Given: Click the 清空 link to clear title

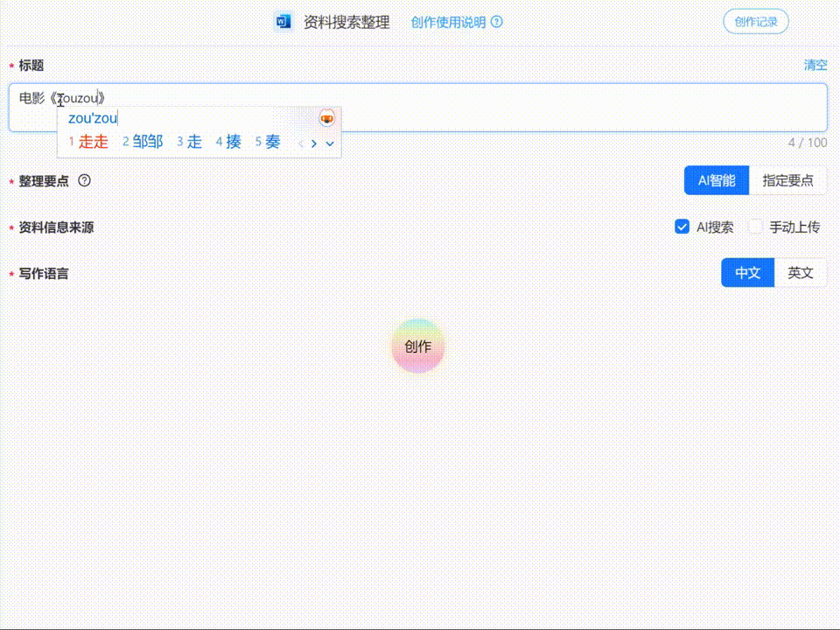Looking at the screenshot, I should (x=815, y=66).
